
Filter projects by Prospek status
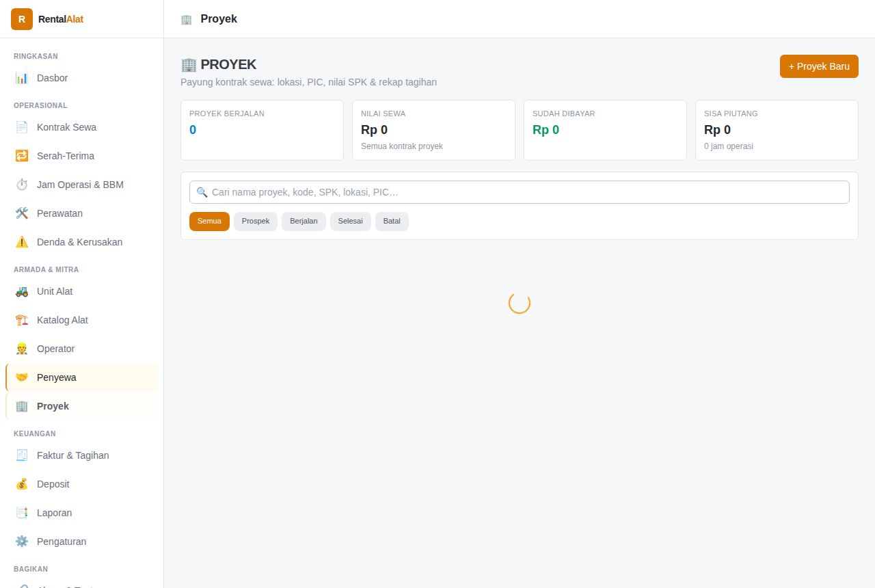256,222
